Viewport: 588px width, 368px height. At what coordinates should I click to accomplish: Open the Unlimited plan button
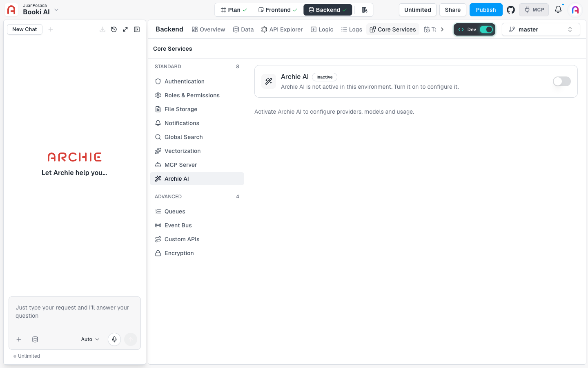pyautogui.click(x=418, y=10)
